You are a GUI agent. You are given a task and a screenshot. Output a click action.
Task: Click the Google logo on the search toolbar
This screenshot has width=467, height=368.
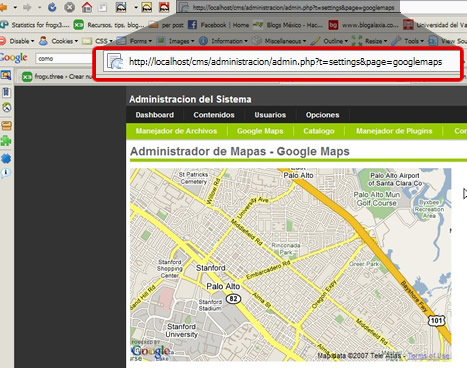(x=14, y=58)
